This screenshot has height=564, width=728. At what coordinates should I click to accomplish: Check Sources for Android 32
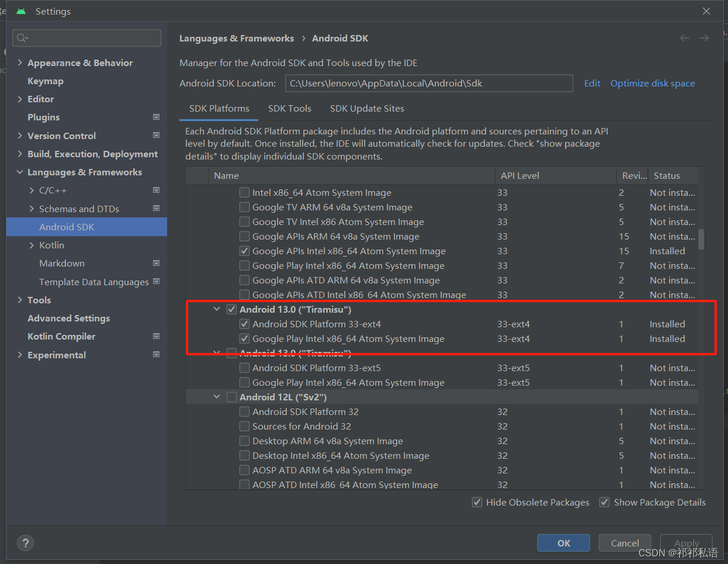click(x=245, y=426)
